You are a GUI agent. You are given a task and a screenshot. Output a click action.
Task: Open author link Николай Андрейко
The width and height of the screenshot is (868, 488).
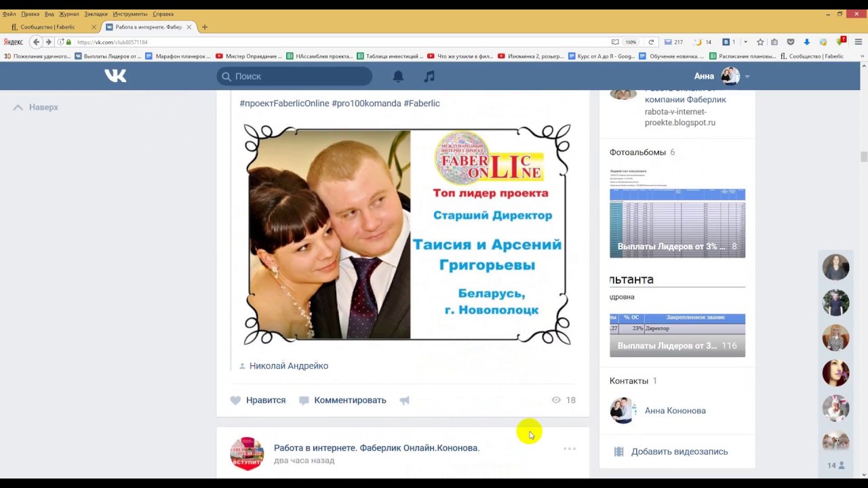pyautogui.click(x=289, y=366)
